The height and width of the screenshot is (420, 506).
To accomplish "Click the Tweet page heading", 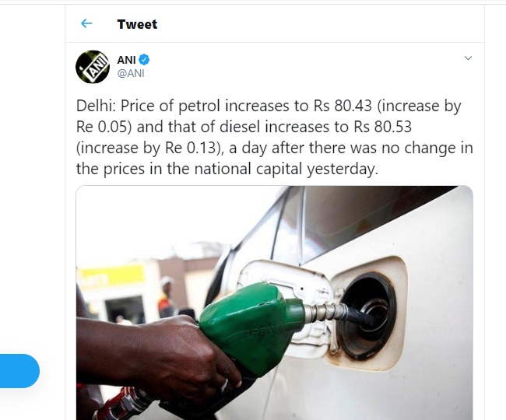I will [x=137, y=24].
